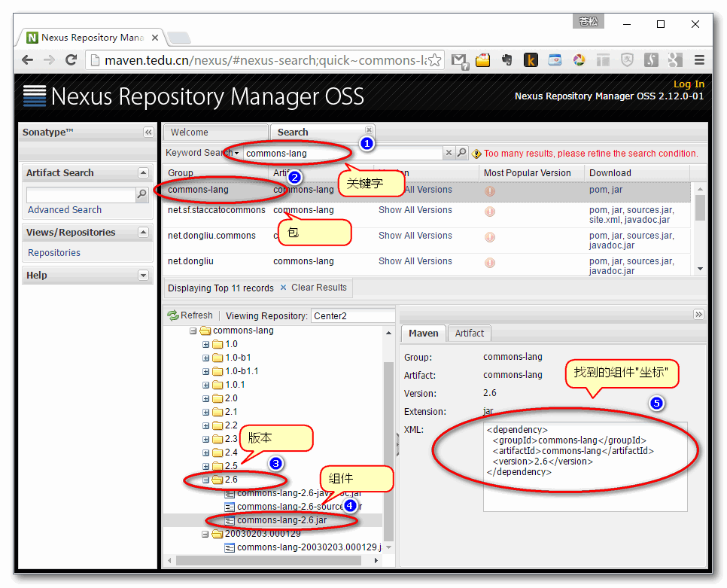The height and width of the screenshot is (588, 727).
Task: Click the Log In link
Action: coord(689,84)
